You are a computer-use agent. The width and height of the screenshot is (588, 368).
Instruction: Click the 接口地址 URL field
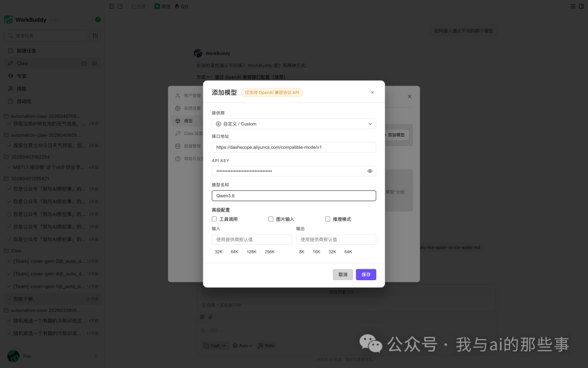[293, 147]
